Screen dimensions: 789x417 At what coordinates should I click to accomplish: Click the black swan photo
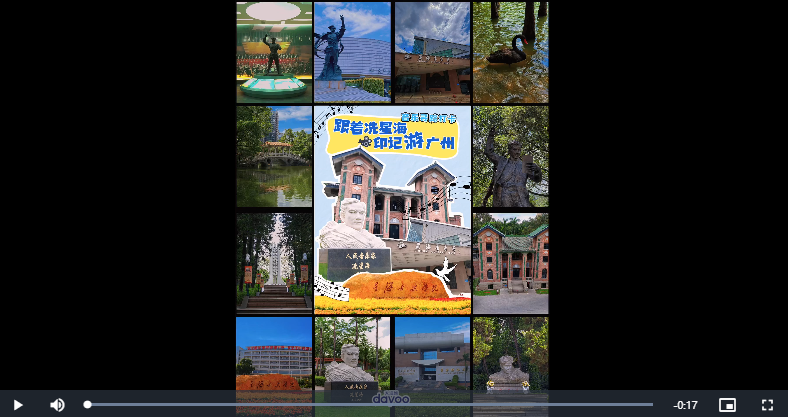(x=510, y=52)
